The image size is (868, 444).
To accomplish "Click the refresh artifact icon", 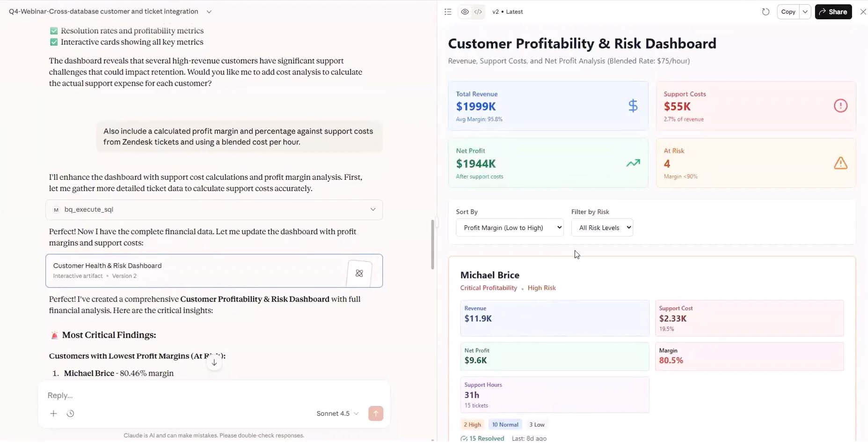I will coord(766,12).
